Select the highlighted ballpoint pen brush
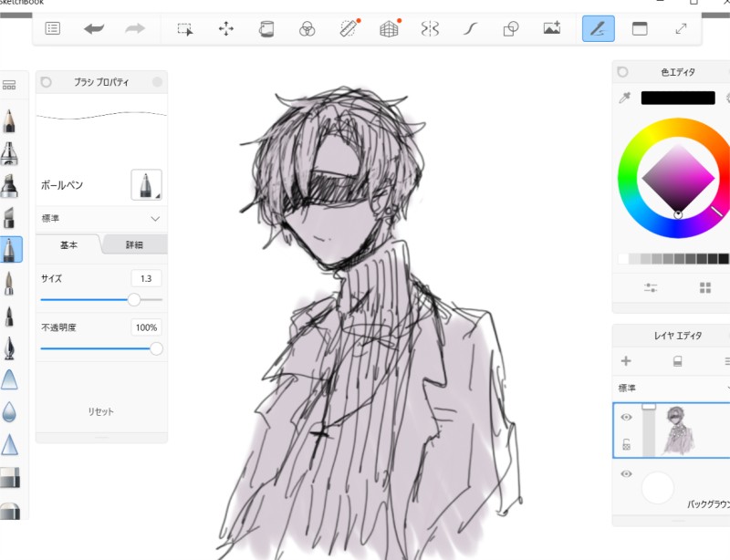This screenshot has height=560, width=730. coord(10,249)
